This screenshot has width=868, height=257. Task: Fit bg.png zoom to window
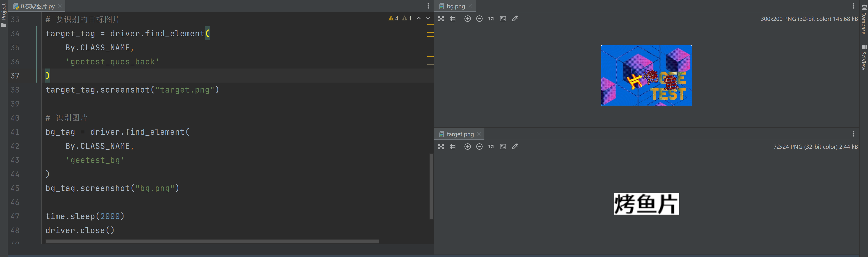(x=503, y=19)
